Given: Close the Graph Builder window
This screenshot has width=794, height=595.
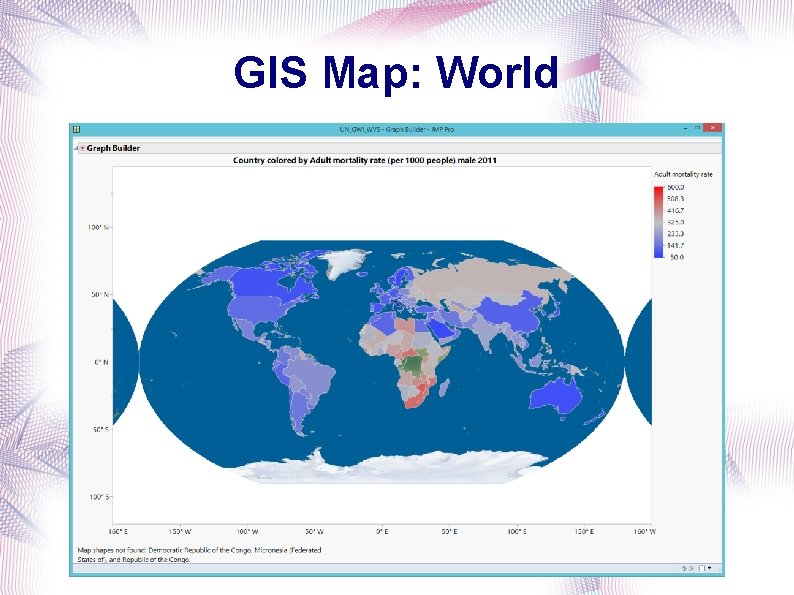Looking at the screenshot, I should tap(712, 129).
